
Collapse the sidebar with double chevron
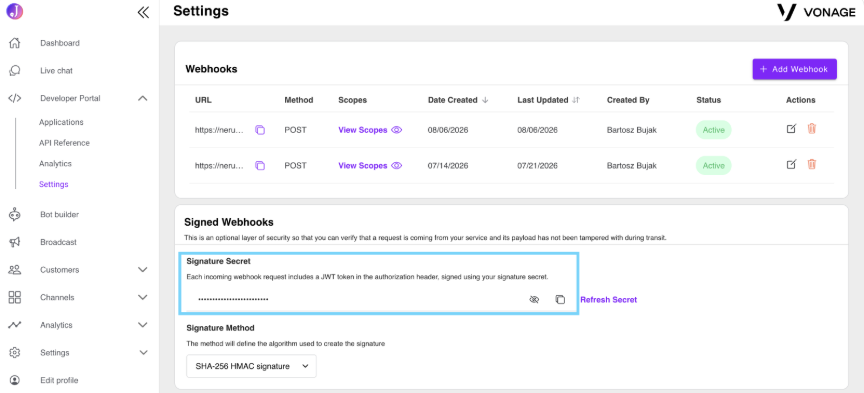pos(143,12)
